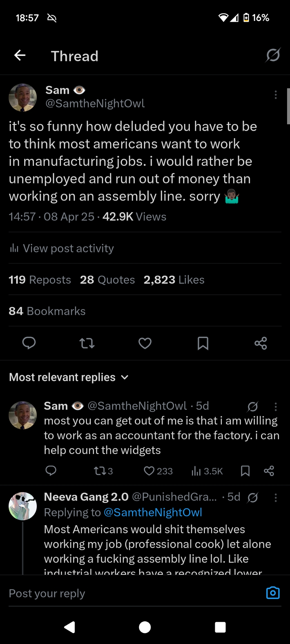Open the 119 Reposts list
Viewport: 290px width, 644px height.
click(40, 280)
